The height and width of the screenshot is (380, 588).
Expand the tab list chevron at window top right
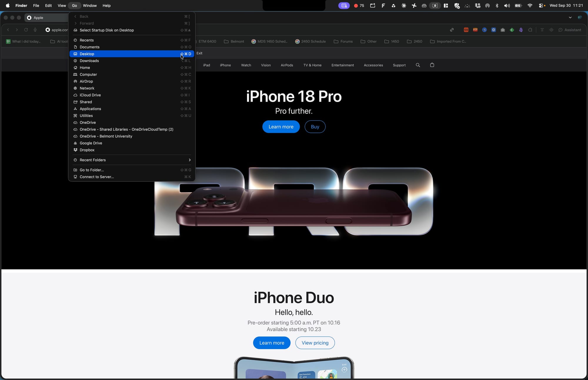pos(570,18)
